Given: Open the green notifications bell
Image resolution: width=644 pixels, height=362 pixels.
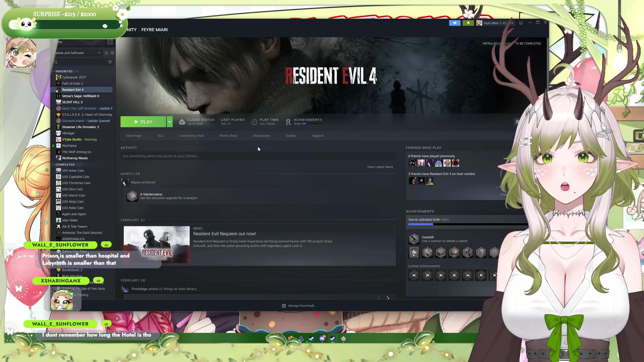Looking at the screenshot, I should (x=468, y=23).
